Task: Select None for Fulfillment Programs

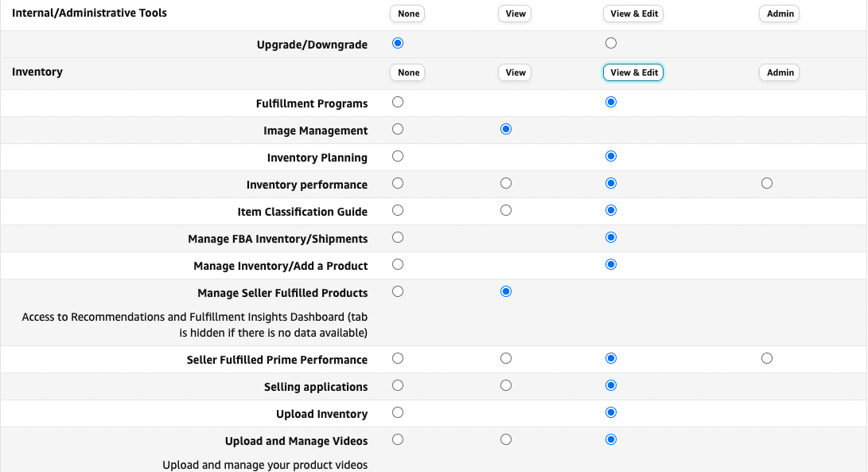Action: (x=397, y=102)
